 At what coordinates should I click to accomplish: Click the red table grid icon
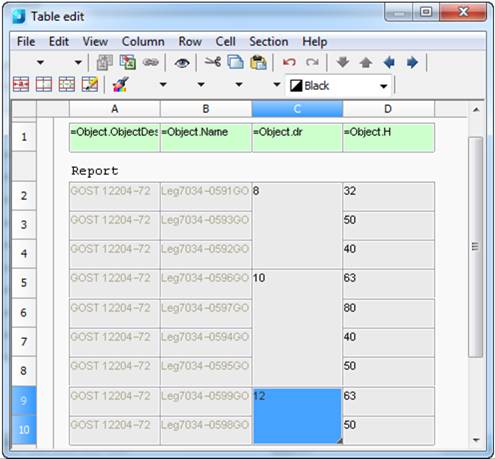tap(44, 84)
